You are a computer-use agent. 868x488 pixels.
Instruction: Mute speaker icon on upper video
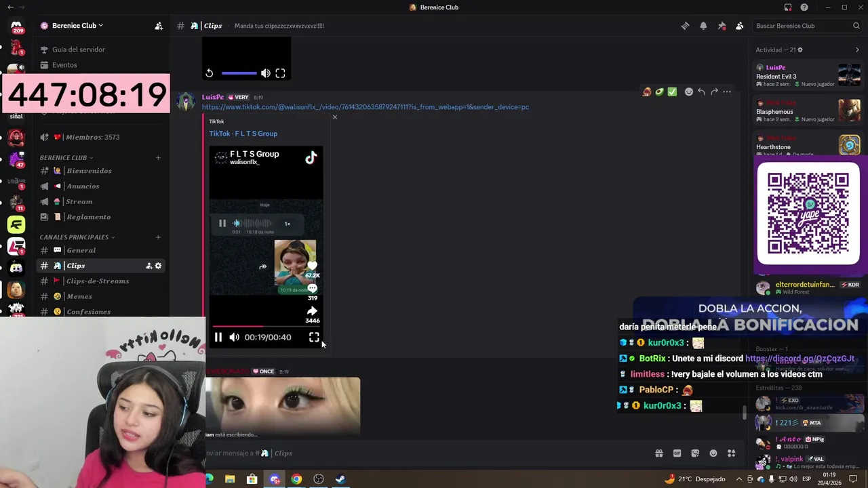point(265,73)
